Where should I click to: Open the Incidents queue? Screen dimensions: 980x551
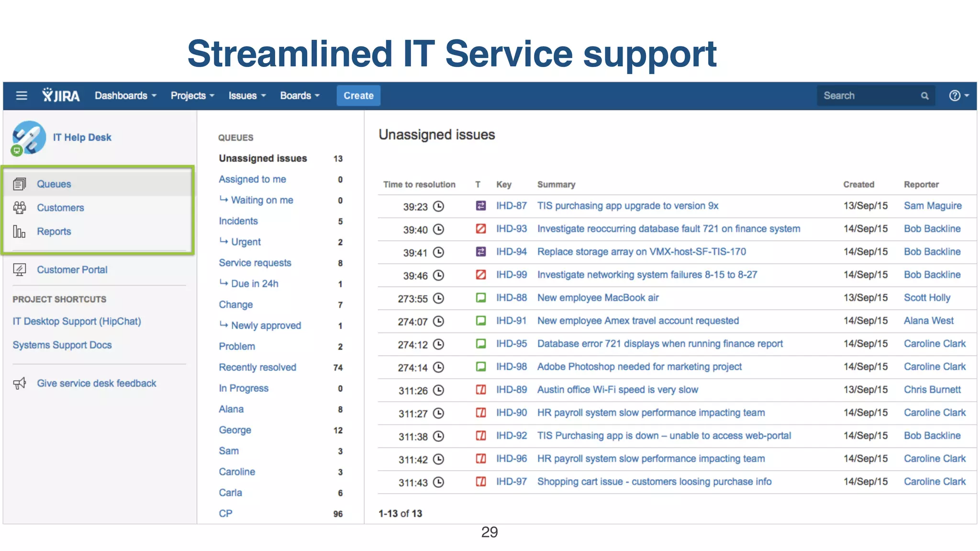(238, 221)
